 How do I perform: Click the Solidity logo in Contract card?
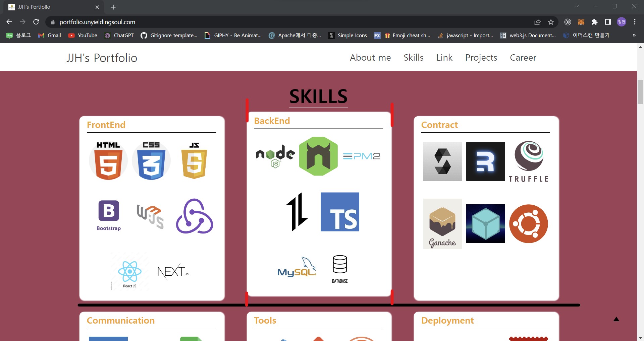click(443, 161)
